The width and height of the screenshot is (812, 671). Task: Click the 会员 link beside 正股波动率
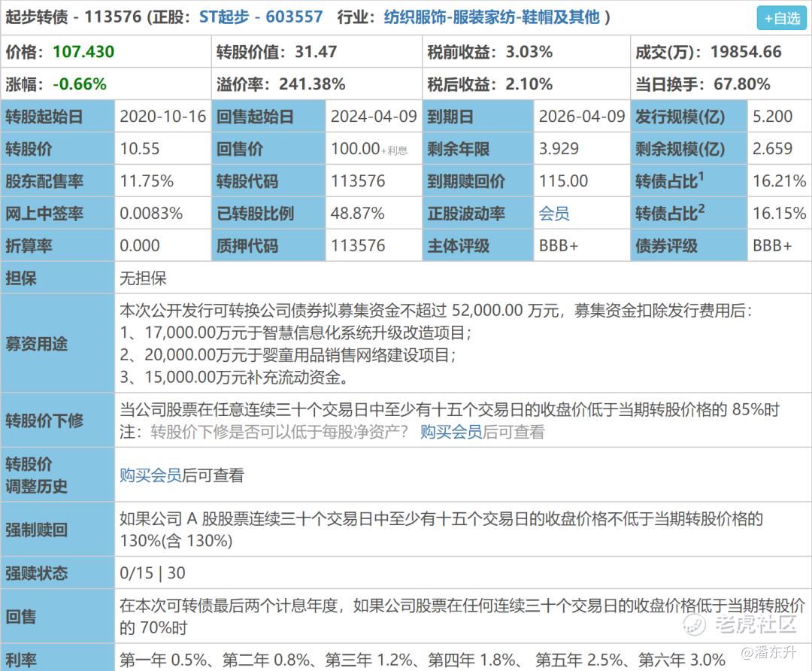pyautogui.click(x=554, y=214)
